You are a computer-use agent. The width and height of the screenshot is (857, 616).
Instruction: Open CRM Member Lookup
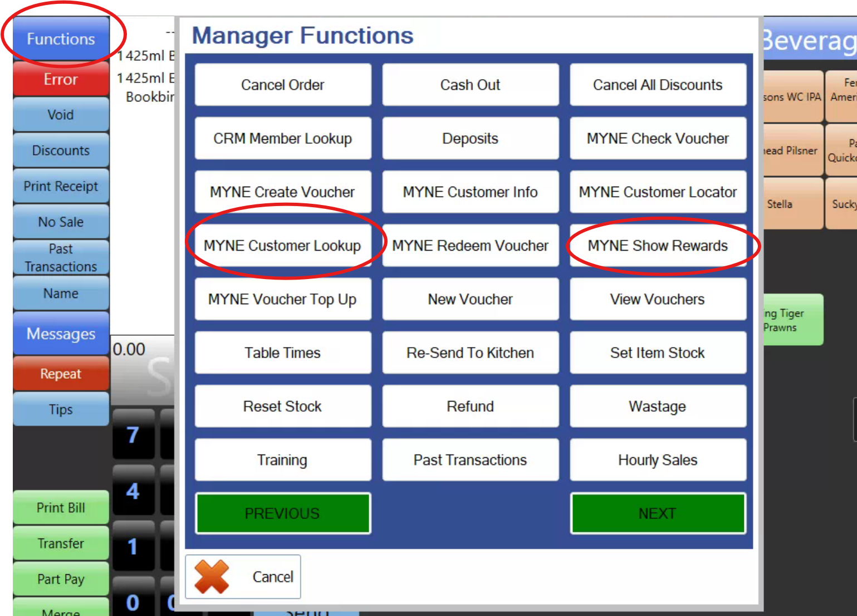click(x=283, y=138)
